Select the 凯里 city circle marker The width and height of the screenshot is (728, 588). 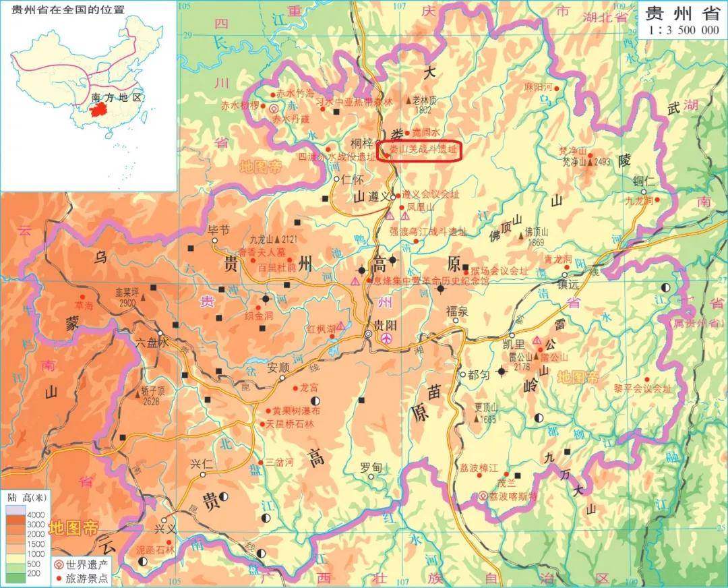coord(512,335)
